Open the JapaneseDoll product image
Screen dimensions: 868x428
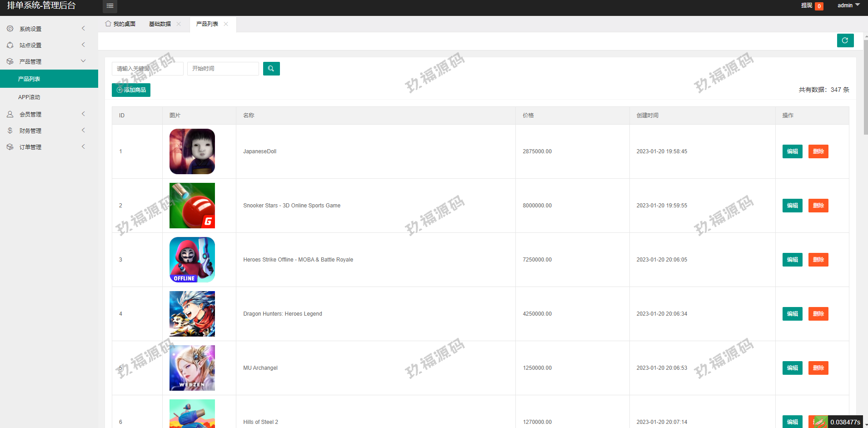point(192,151)
